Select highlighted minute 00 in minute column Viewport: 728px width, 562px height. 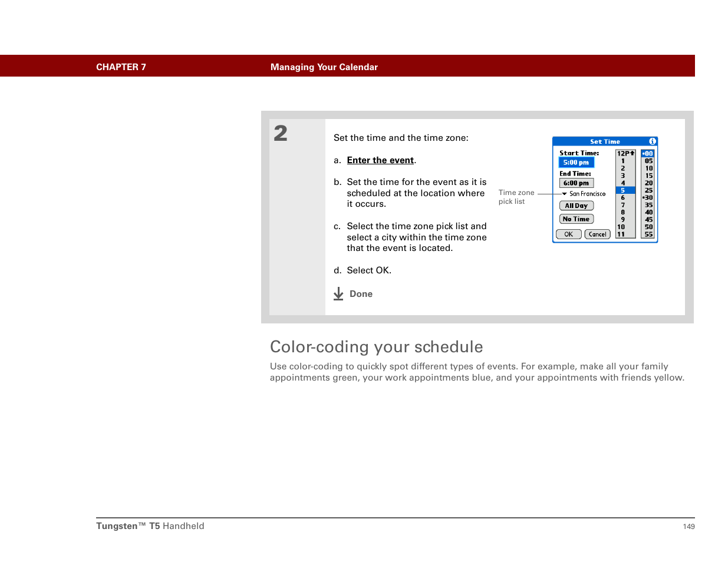[x=648, y=154]
